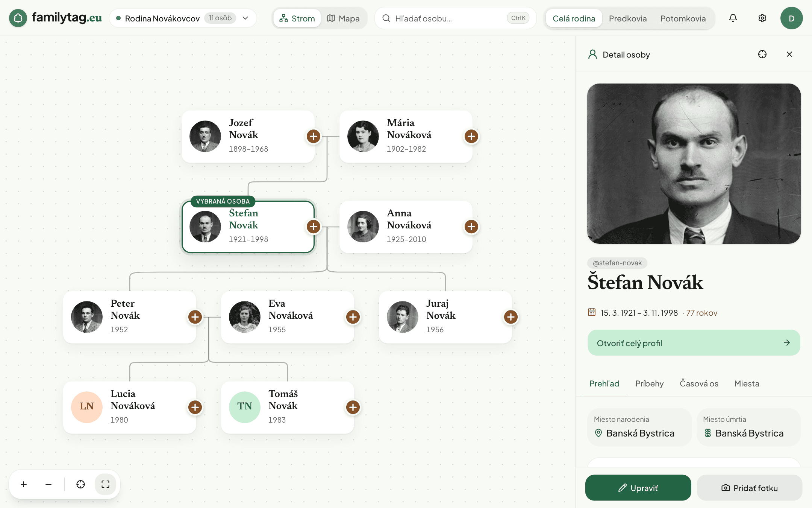Select Anna Nováková card in the tree
This screenshot has height=508, width=812.
point(406,227)
